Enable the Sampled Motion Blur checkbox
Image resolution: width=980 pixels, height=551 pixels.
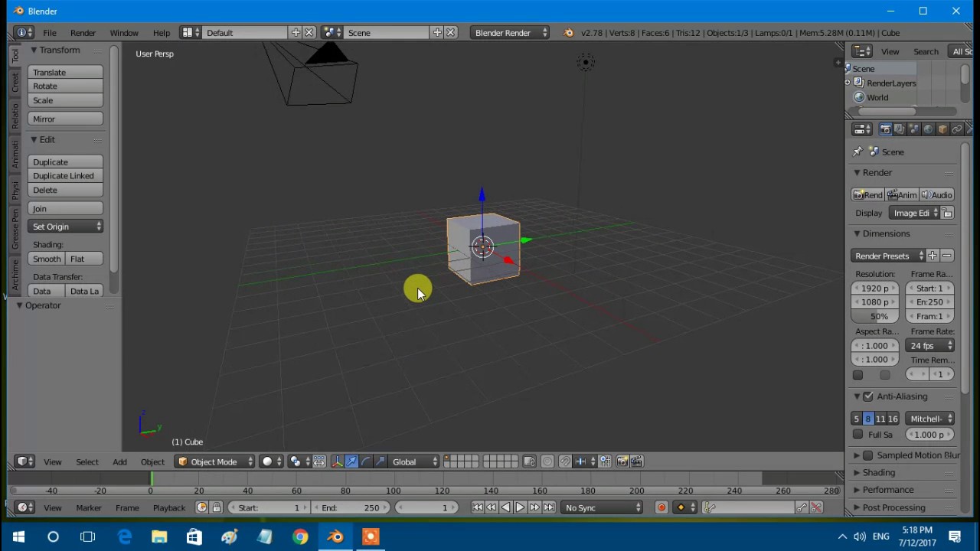[x=868, y=455]
